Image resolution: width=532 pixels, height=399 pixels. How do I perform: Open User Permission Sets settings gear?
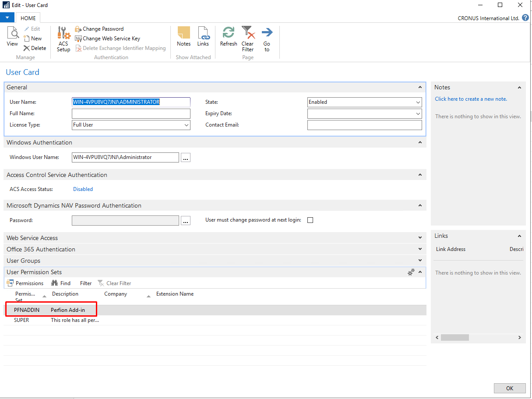tap(411, 272)
